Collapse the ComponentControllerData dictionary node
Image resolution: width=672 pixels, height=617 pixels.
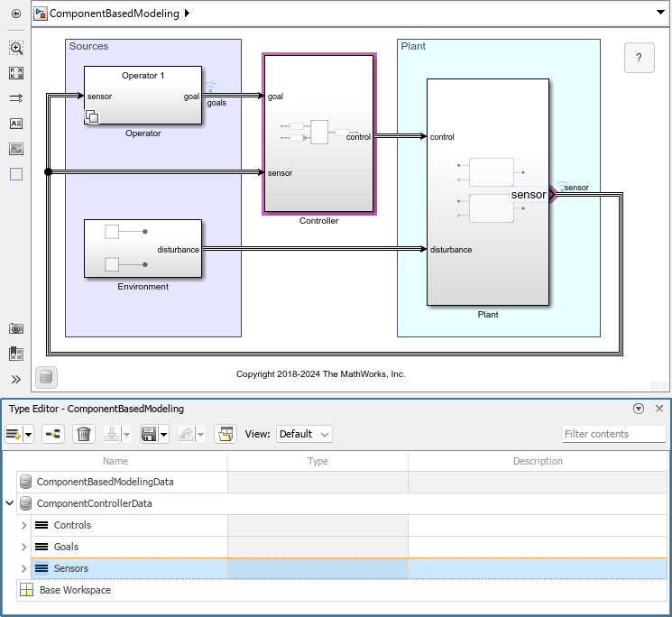pyautogui.click(x=10, y=503)
